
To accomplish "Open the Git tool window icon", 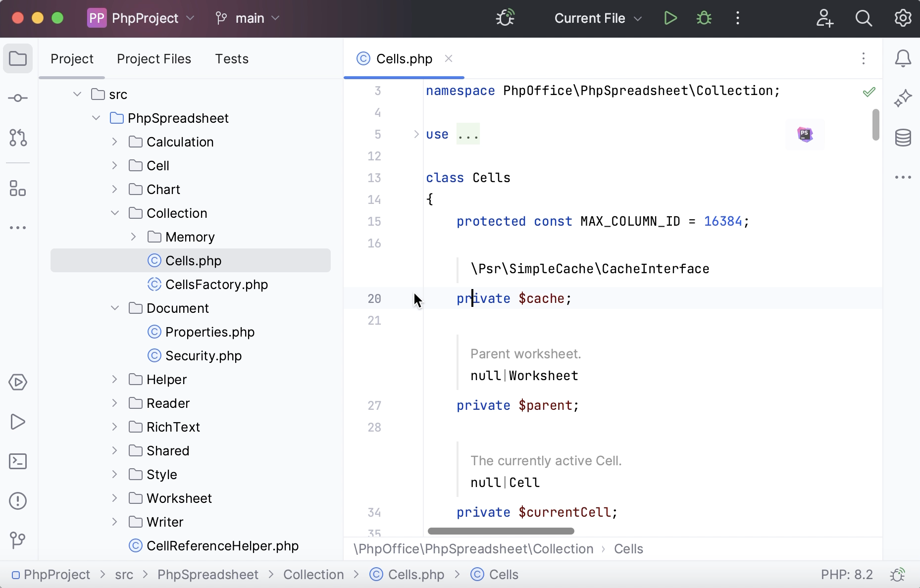I will click(x=18, y=539).
